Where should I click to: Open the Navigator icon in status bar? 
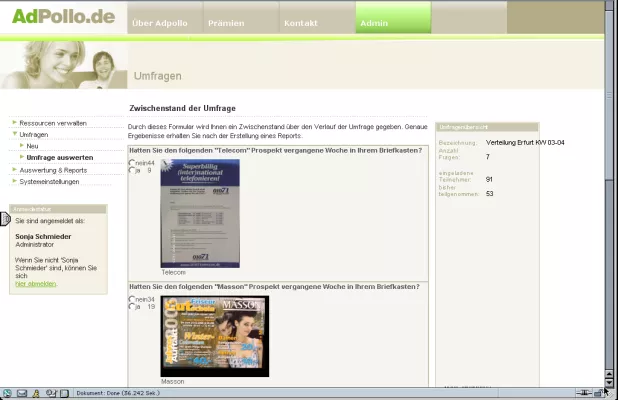click(7, 393)
